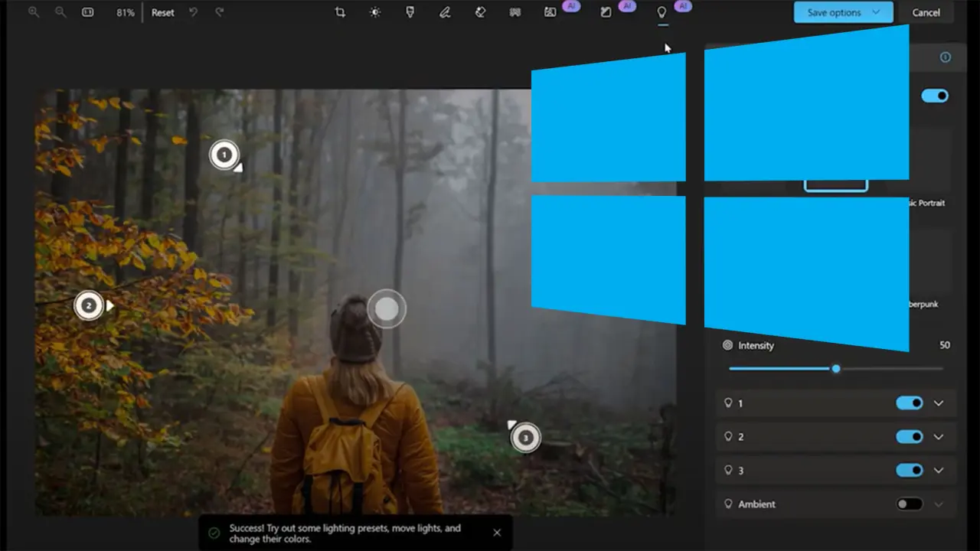Click the Cancel button
980x551 pixels.
pos(926,12)
